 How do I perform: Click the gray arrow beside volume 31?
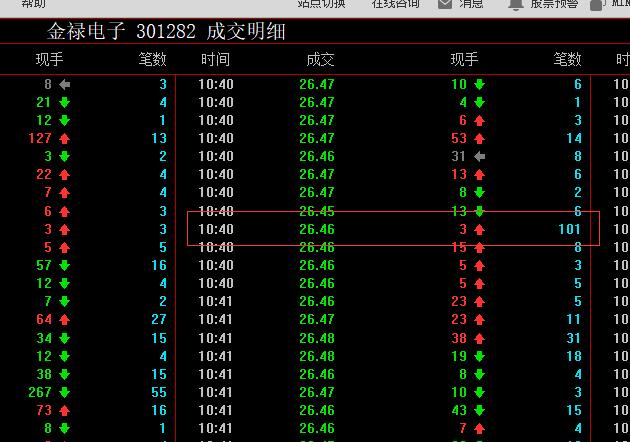479,156
